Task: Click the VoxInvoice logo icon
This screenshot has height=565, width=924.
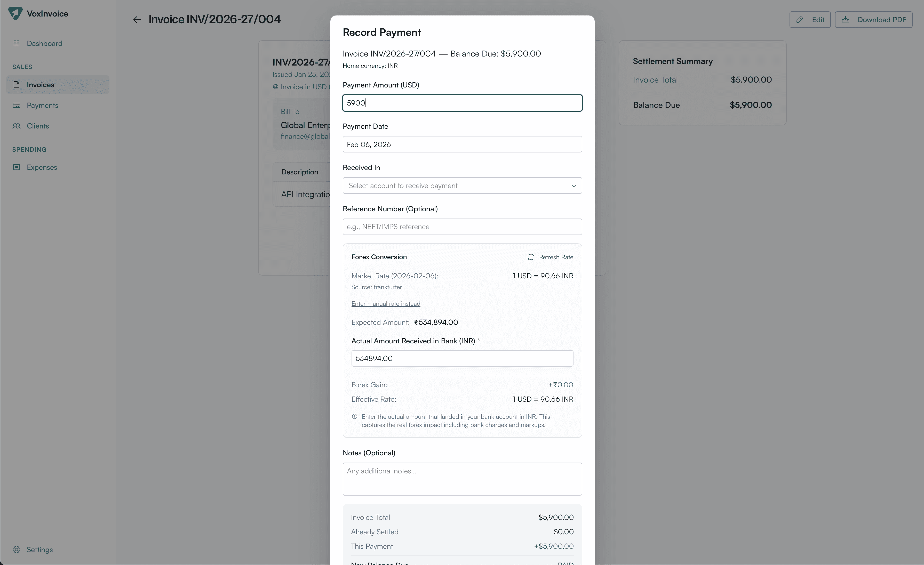Action: pos(15,13)
